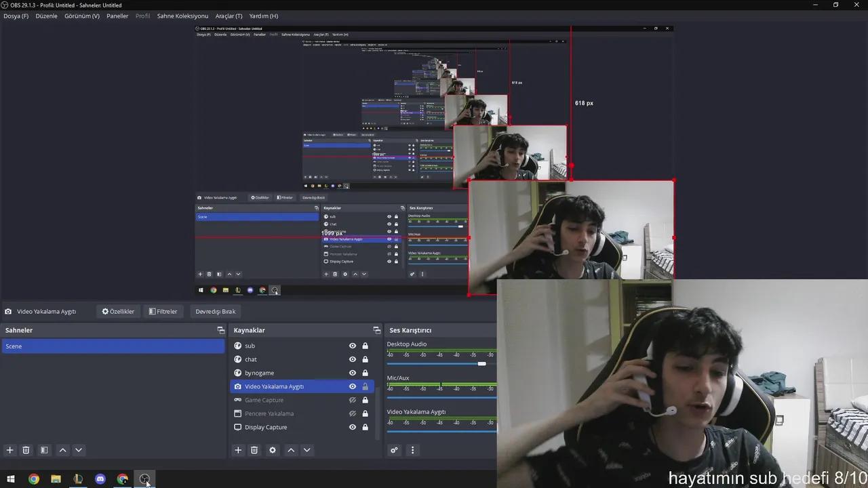Open scene filters icon in Sahneler toolbar

44,450
